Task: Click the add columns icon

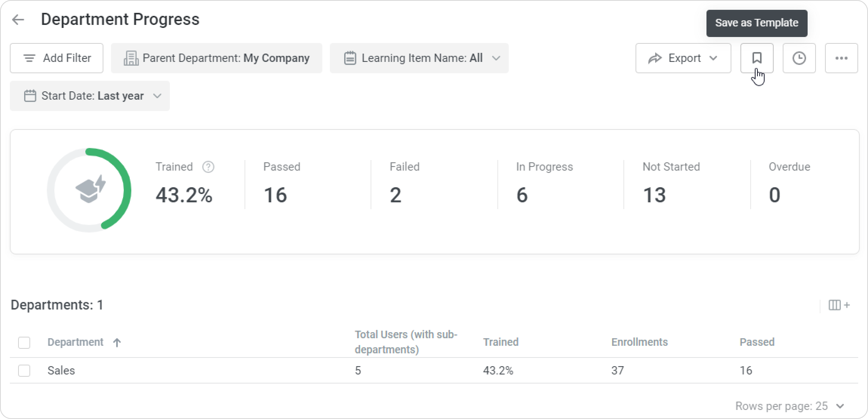Action: click(x=839, y=305)
